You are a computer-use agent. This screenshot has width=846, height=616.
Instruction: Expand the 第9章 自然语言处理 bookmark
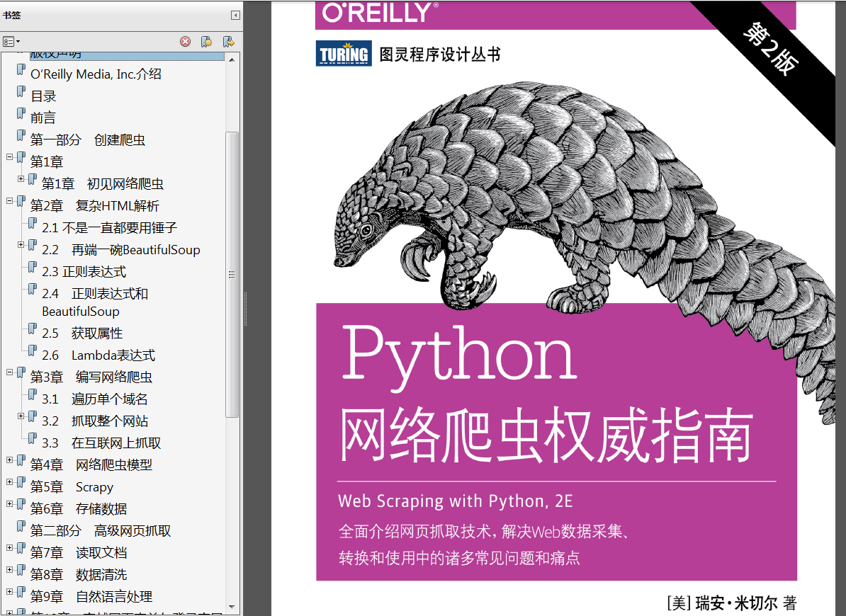pyautogui.click(x=9, y=592)
